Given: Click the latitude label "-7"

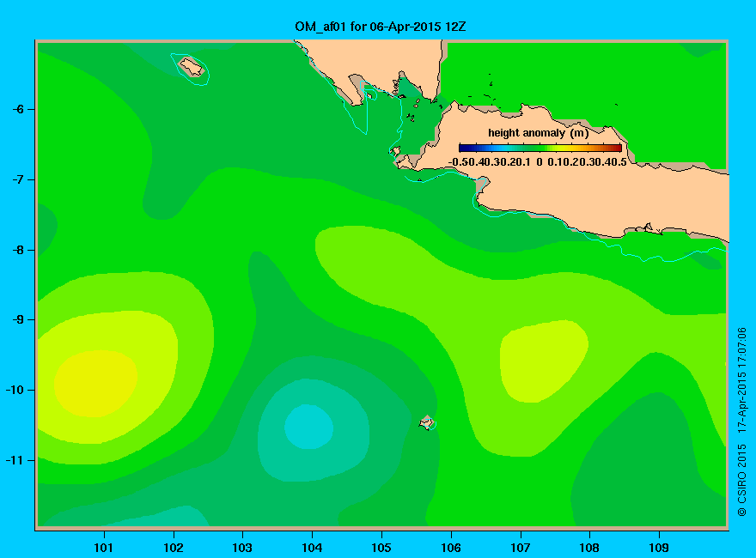Looking at the screenshot, I should 18,179.
